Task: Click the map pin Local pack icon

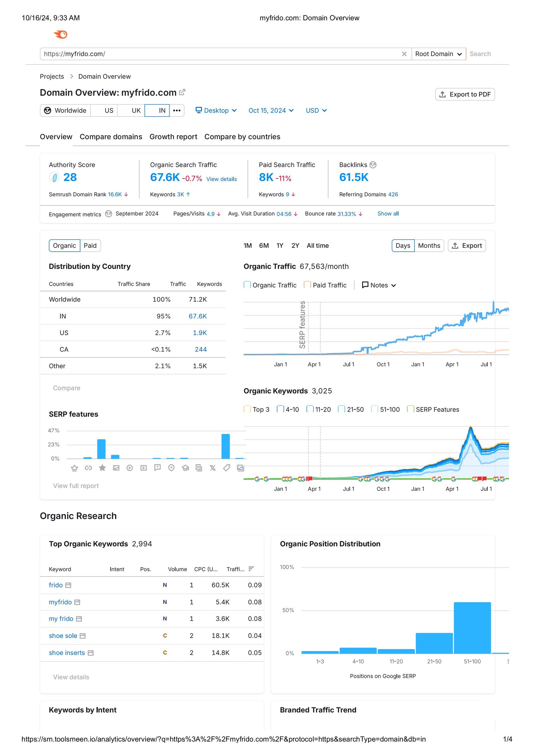Action: (x=171, y=468)
